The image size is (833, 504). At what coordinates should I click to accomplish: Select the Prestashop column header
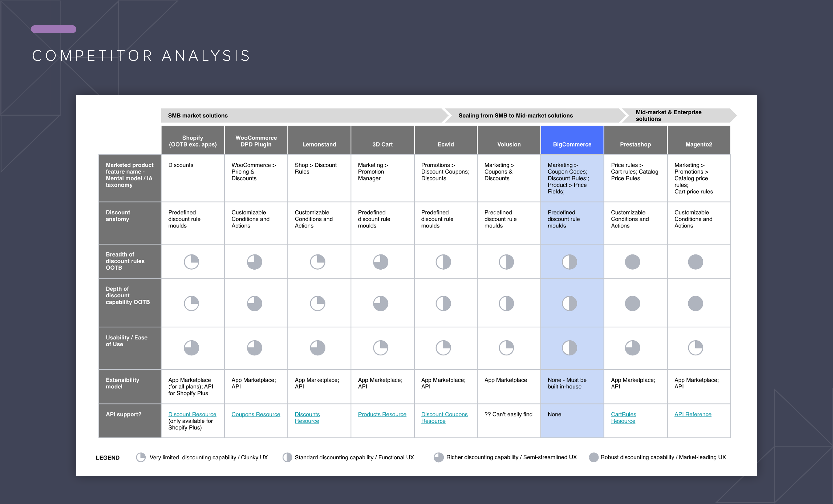pos(635,140)
